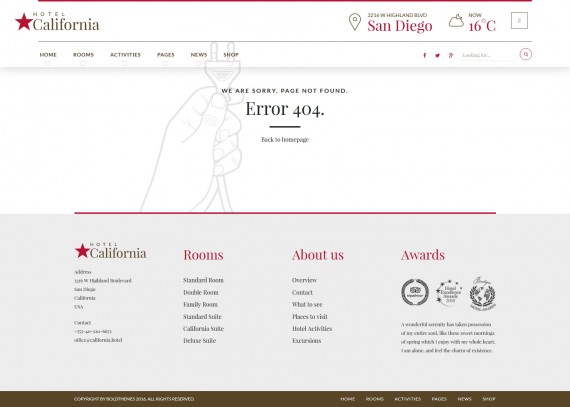Open the California Suite footer link
The height and width of the screenshot is (407, 570).
point(204,329)
